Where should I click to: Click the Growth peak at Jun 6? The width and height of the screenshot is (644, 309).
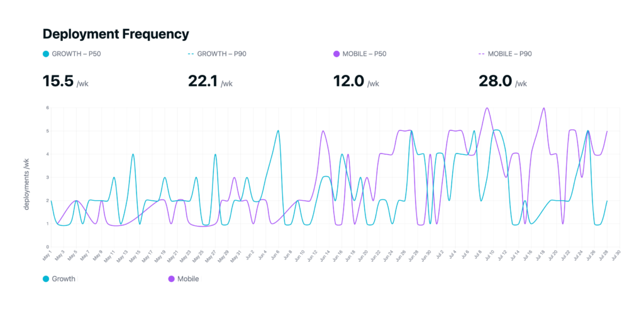[279, 131]
